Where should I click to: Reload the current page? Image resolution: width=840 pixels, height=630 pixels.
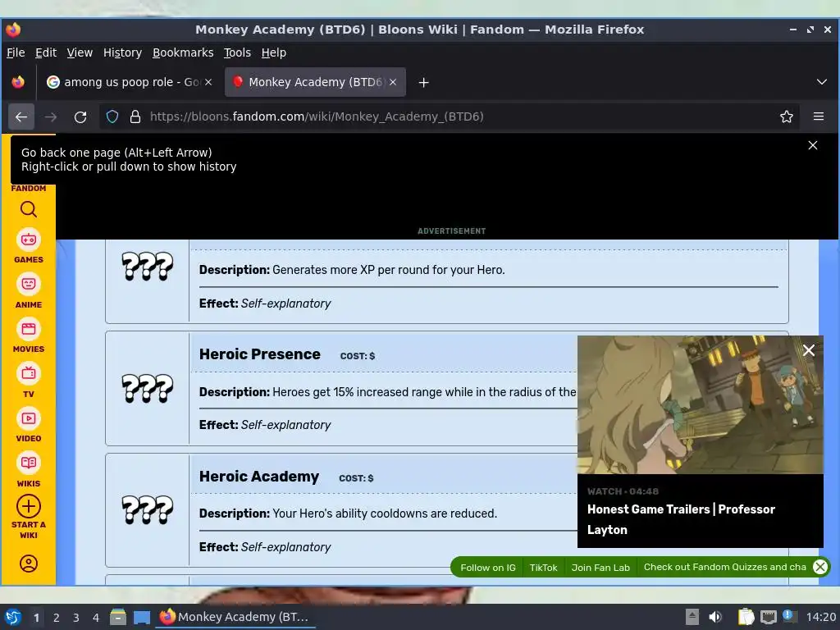80,116
